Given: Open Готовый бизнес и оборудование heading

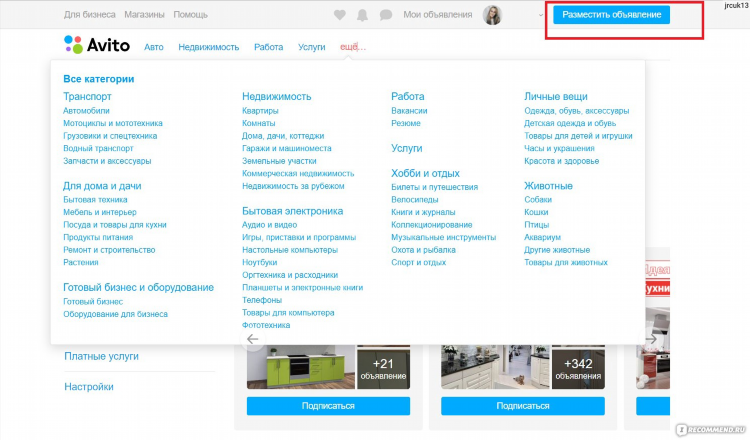Looking at the screenshot, I should click(x=138, y=287).
